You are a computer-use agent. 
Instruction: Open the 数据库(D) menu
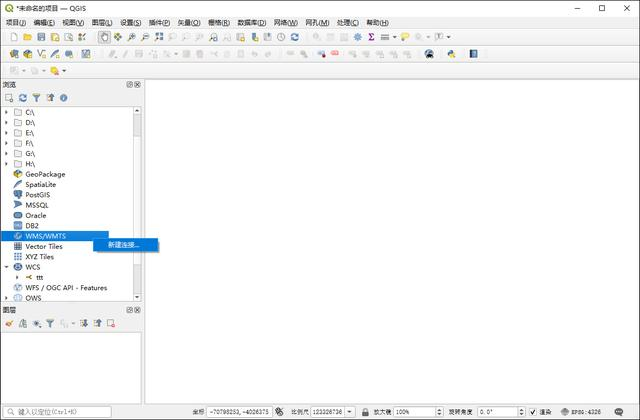tap(252, 22)
